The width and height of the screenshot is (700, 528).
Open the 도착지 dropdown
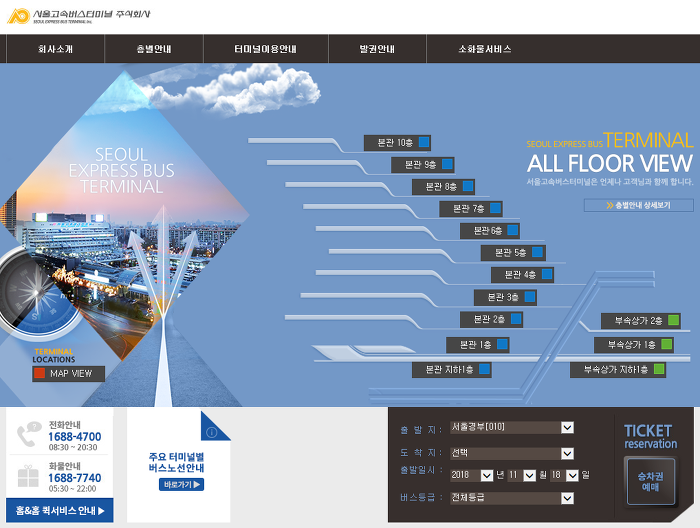(x=512, y=453)
